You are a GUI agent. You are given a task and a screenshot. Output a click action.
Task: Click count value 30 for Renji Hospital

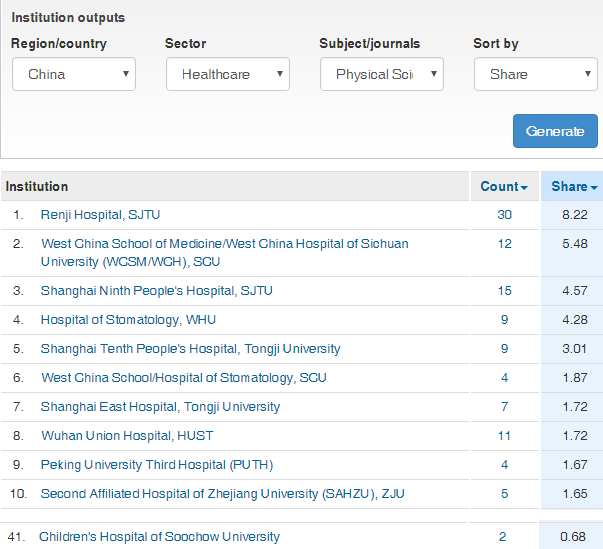(505, 215)
